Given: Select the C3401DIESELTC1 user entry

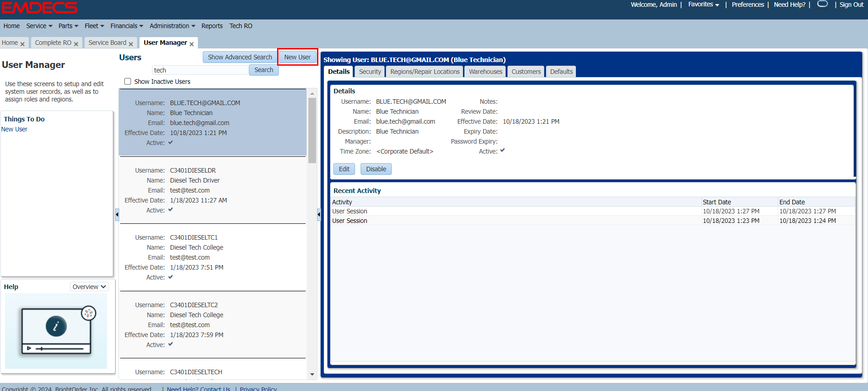Looking at the screenshot, I should point(213,257).
